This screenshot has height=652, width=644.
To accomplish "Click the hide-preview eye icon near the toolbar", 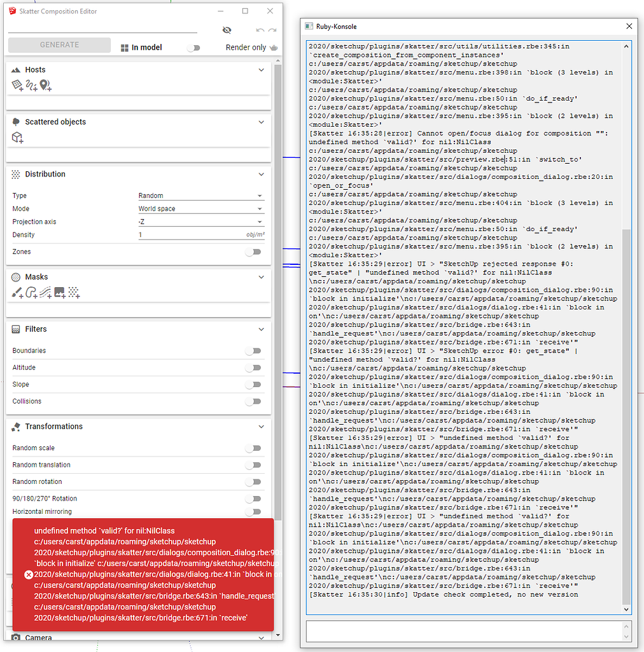I will [227, 29].
